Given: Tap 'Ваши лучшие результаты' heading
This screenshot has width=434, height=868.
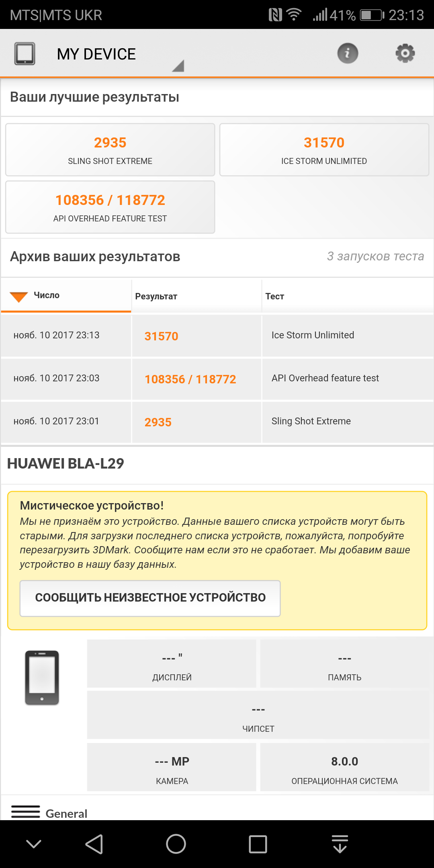Looking at the screenshot, I should (94, 97).
